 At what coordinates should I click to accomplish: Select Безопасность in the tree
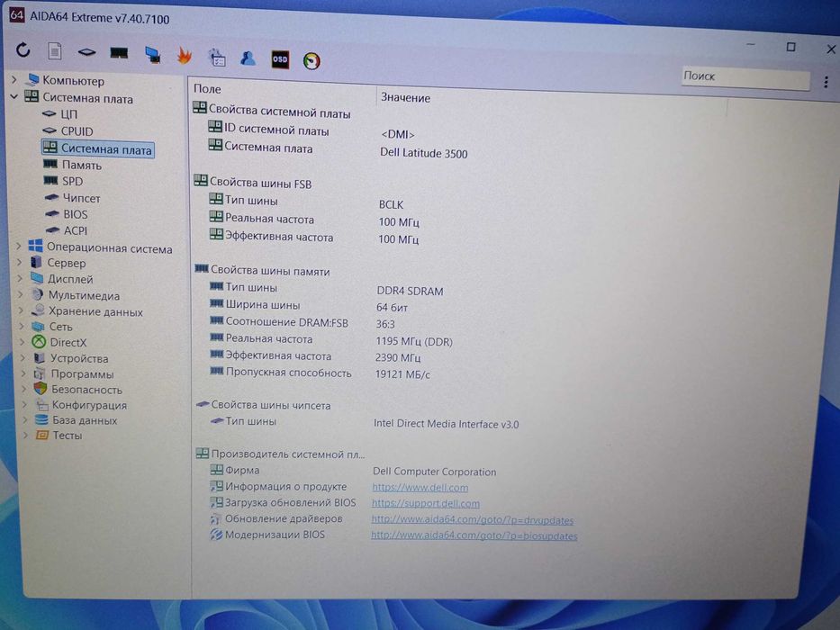[x=86, y=389]
